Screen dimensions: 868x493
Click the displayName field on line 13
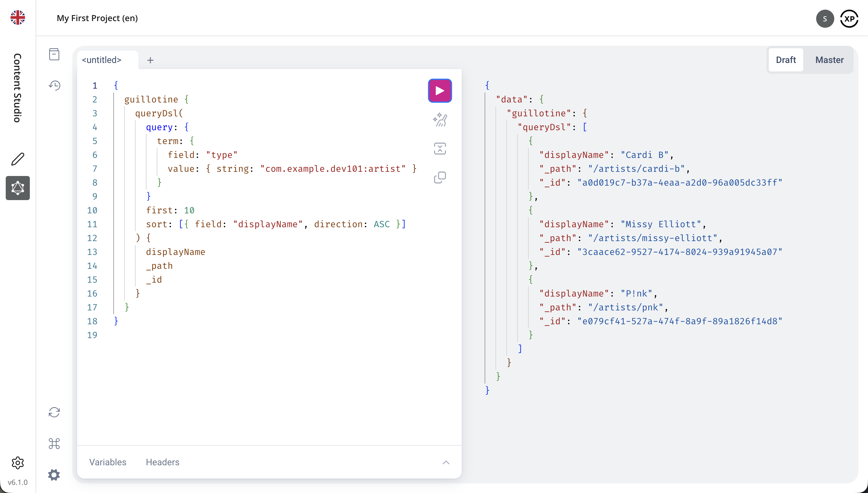[x=175, y=252]
